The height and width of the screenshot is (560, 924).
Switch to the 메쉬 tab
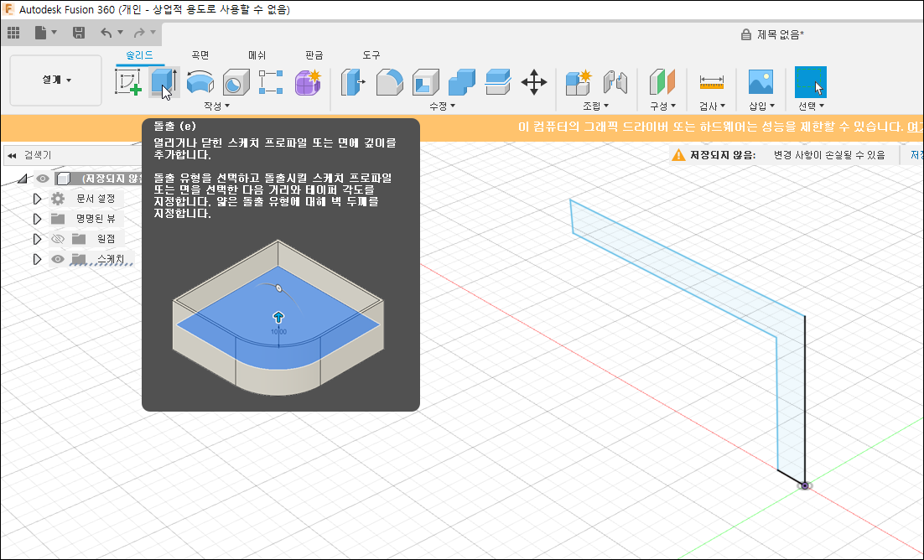257,55
